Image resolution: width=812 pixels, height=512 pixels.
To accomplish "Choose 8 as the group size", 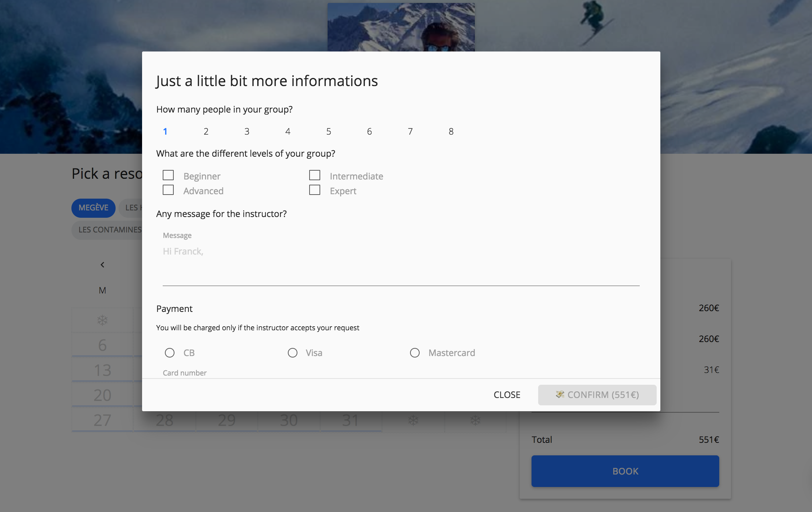I will [451, 131].
